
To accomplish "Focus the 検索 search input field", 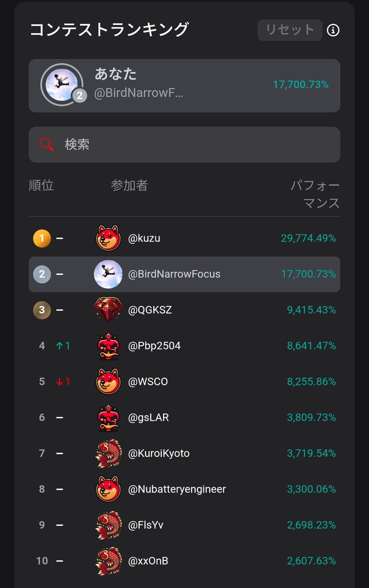I will [196, 145].
